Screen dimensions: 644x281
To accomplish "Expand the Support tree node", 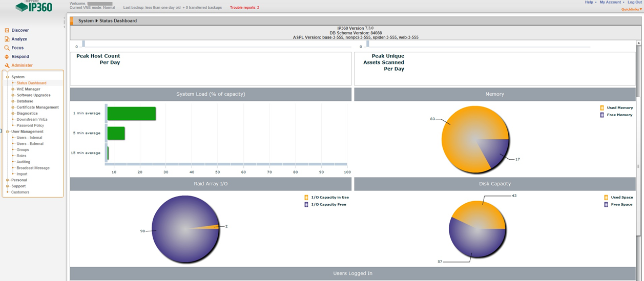I will pyautogui.click(x=8, y=186).
